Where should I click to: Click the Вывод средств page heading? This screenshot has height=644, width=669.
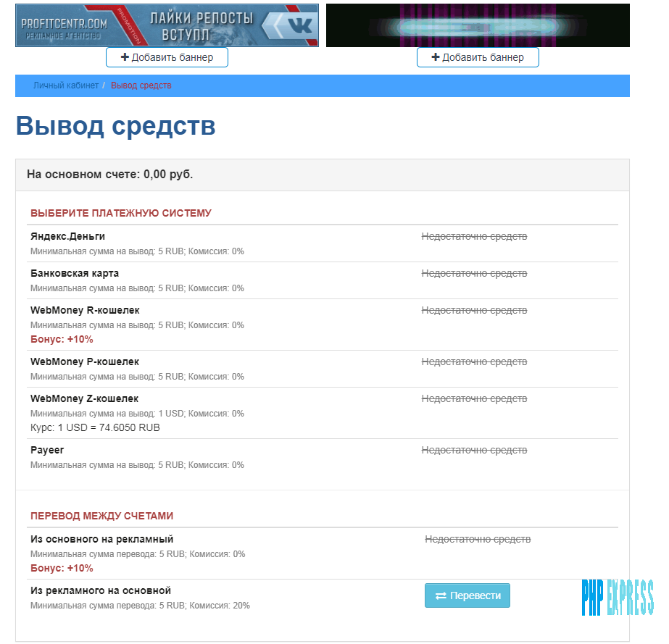[116, 125]
